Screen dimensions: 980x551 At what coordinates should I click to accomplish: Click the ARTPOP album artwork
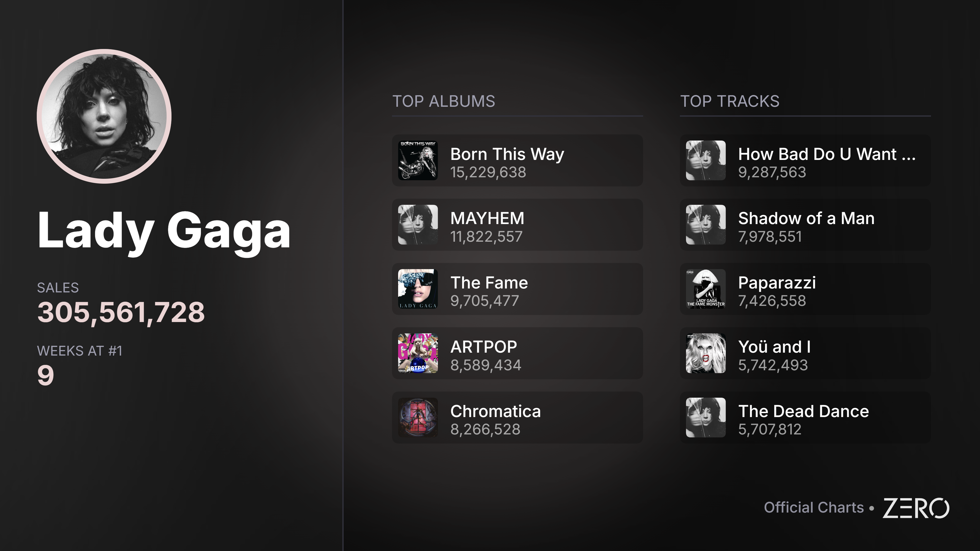(x=418, y=353)
